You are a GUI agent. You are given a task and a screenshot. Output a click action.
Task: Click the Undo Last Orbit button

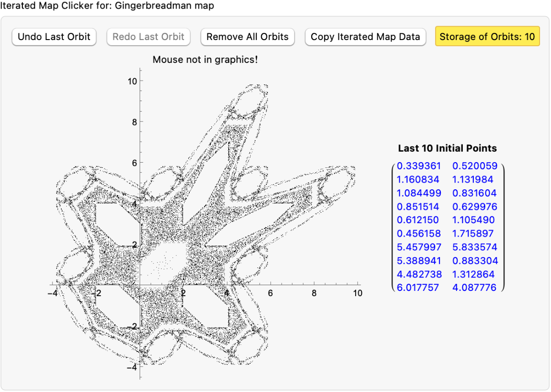54,37
